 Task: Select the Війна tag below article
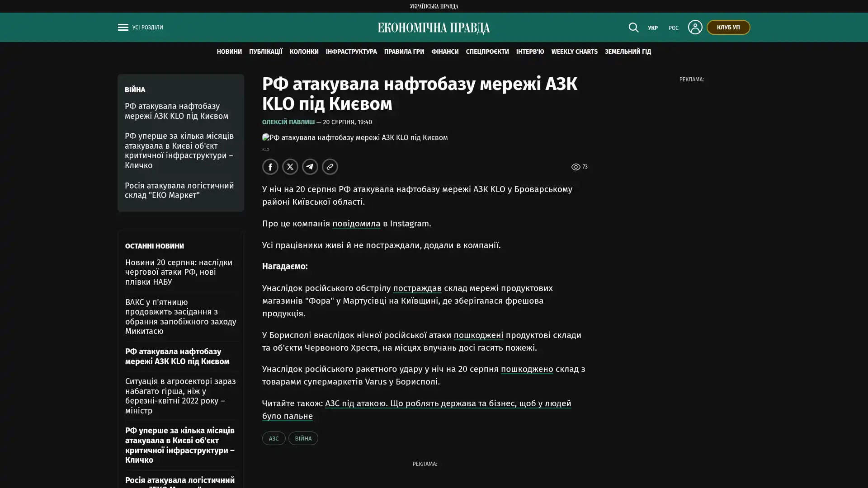[303, 438]
